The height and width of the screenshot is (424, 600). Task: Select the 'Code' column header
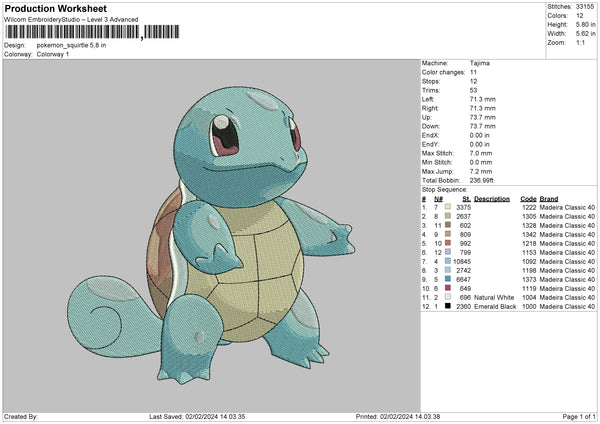point(528,199)
